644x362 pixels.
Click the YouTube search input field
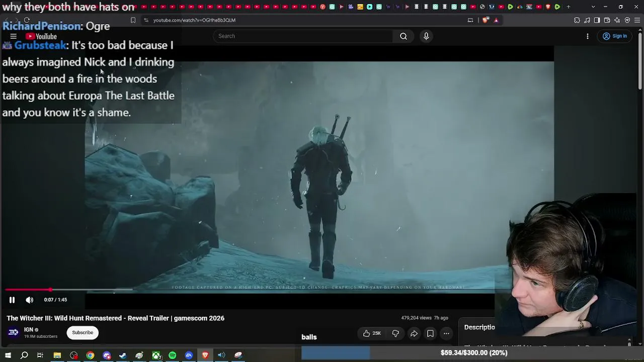coord(303,36)
